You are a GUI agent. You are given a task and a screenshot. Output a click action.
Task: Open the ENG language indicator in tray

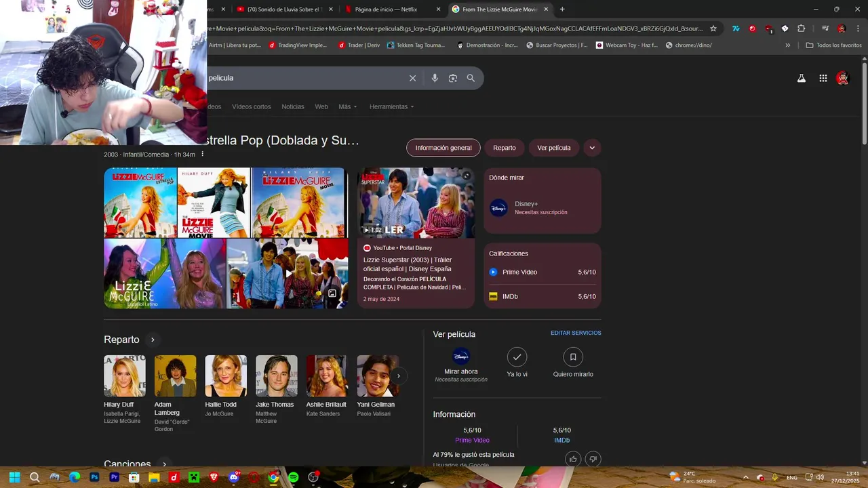[x=791, y=478]
